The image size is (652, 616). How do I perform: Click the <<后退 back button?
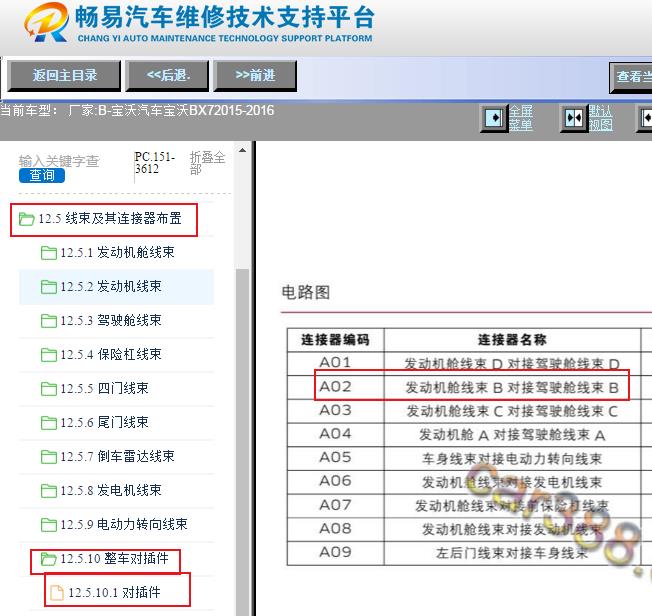point(167,76)
